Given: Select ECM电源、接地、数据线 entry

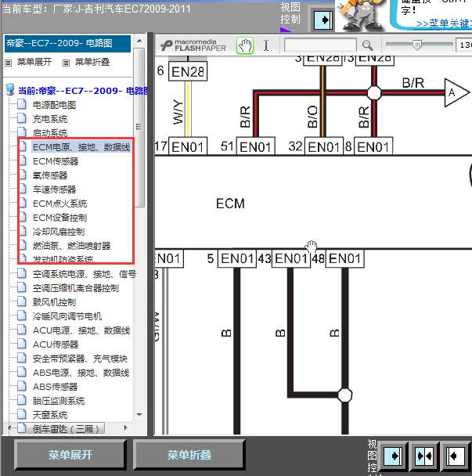Looking at the screenshot, I should pyautogui.click(x=81, y=147).
